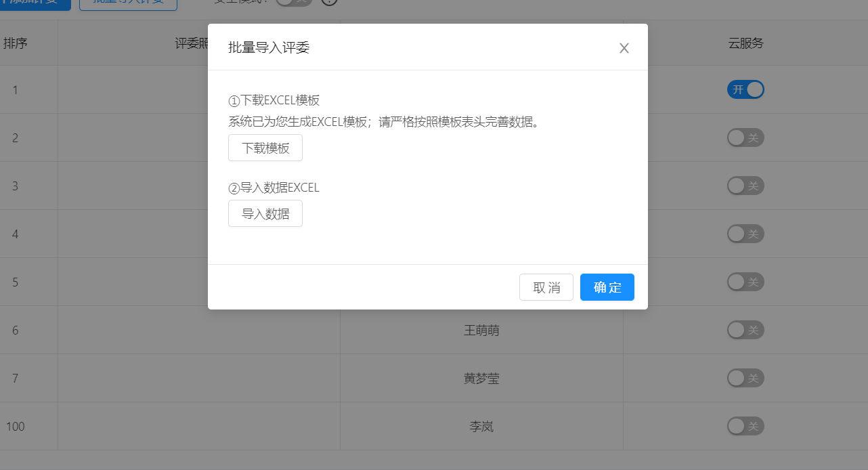Select the name 黄梦莹 in table
The height and width of the screenshot is (470, 868).
[x=481, y=379]
